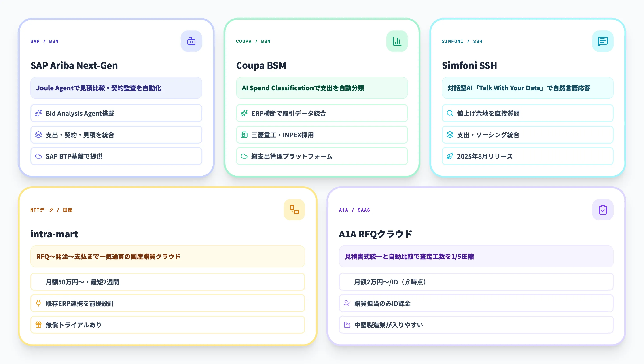644x364 pixels.
Task: Select the Coupa BSM card title
Action: pyautogui.click(x=261, y=66)
